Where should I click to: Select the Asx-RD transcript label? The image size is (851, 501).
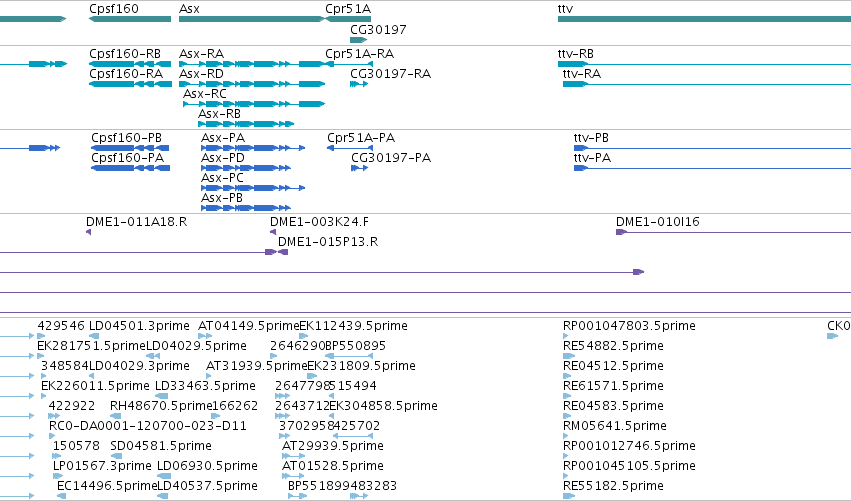pos(201,74)
